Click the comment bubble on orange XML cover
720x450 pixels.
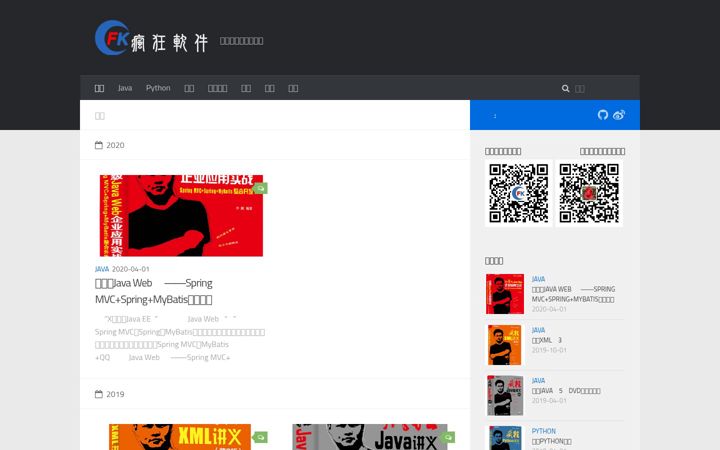click(x=260, y=437)
